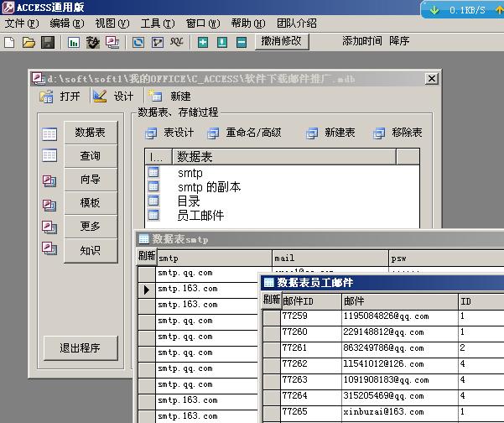Click 刷新 in the smtp table window
504x423 pixels.
pyautogui.click(x=147, y=256)
